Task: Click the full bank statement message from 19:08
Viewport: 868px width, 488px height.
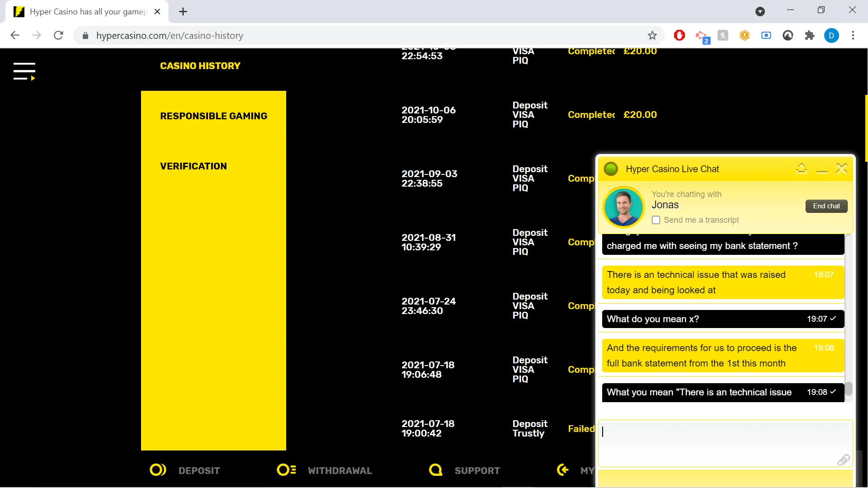Action: [x=723, y=356]
